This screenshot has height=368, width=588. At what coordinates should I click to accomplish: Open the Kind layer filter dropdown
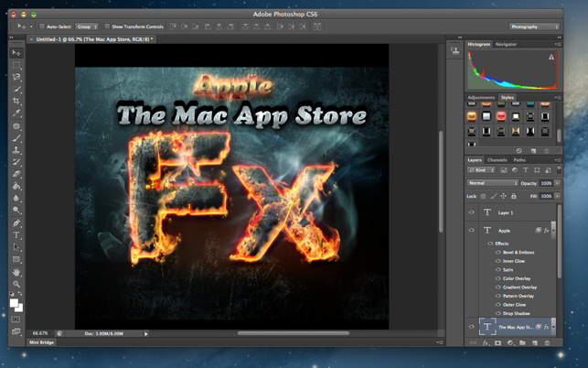(x=481, y=170)
